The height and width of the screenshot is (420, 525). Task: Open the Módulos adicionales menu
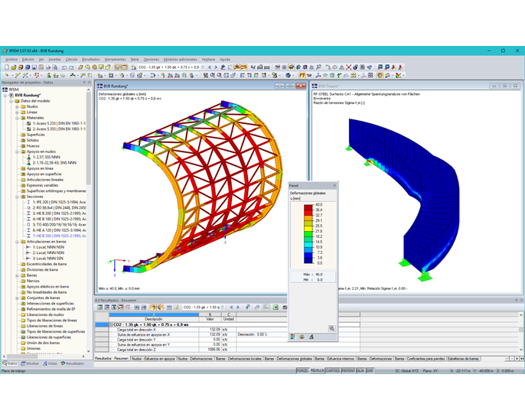[x=180, y=59]
